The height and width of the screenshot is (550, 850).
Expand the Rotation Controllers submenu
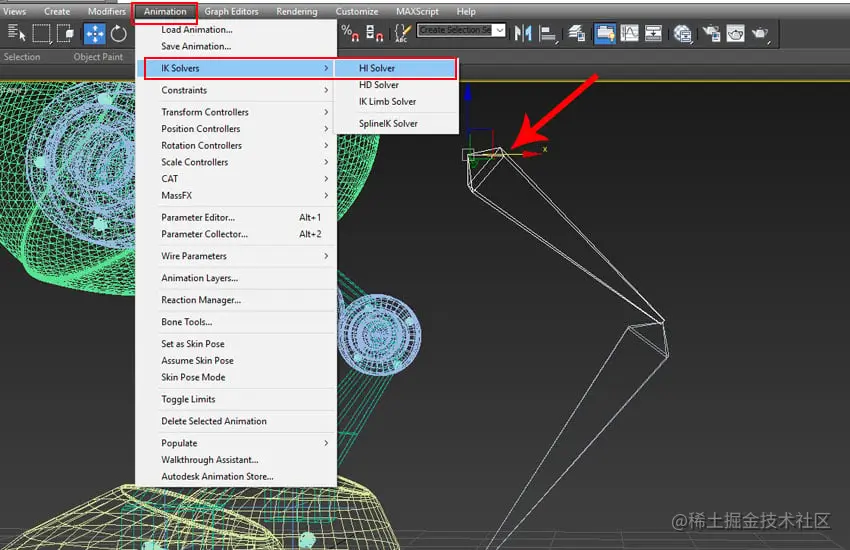pyautogui.click(x=236, y=146)
